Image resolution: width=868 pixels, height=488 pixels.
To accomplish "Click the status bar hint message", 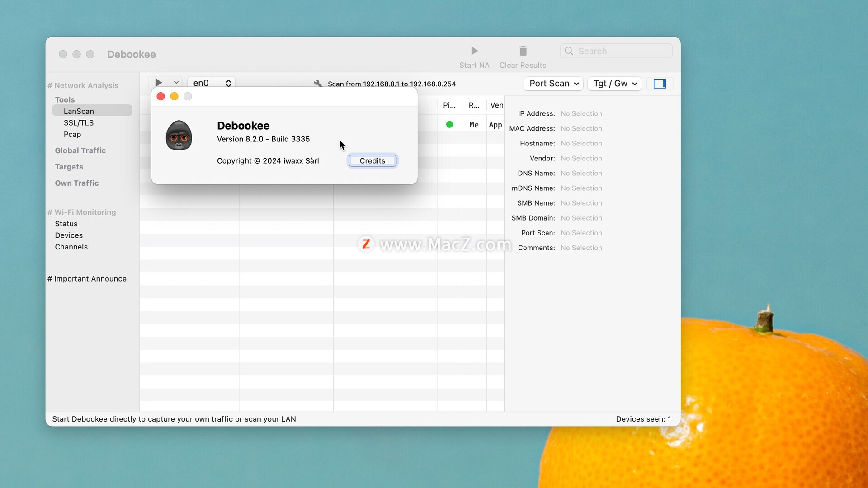I will pos(174,419).
